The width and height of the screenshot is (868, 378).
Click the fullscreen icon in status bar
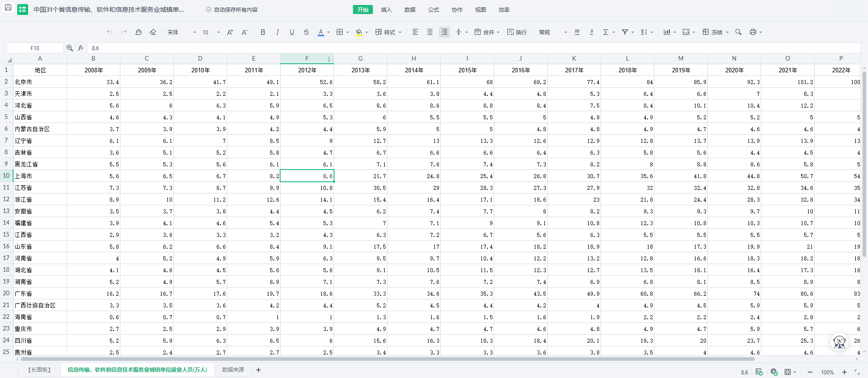[x=857, y=372]
